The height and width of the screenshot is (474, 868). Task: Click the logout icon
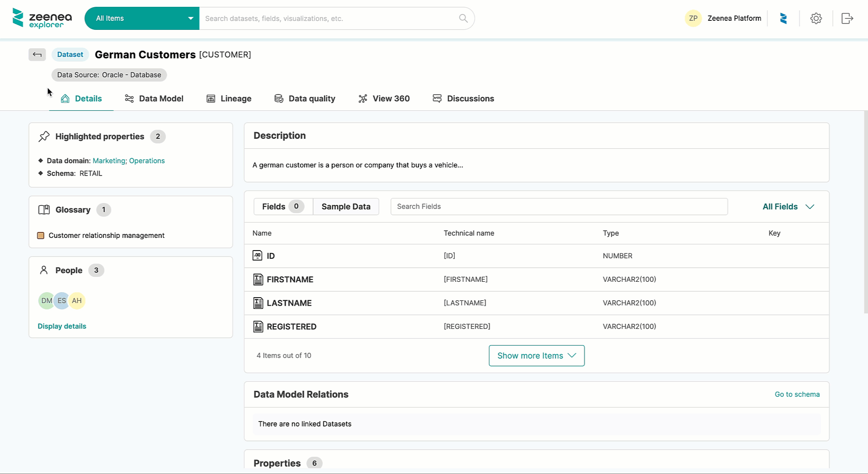[847, 19]
